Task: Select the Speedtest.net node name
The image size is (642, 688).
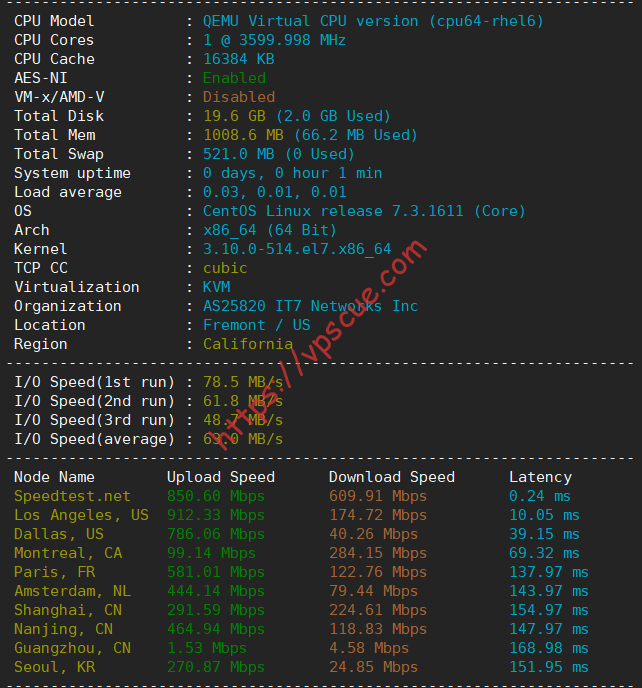Action: [72, 496]
